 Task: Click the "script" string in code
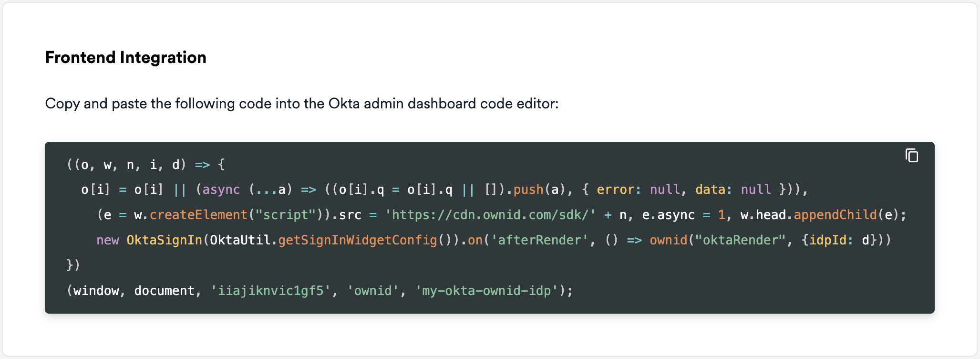coord(286,215)
